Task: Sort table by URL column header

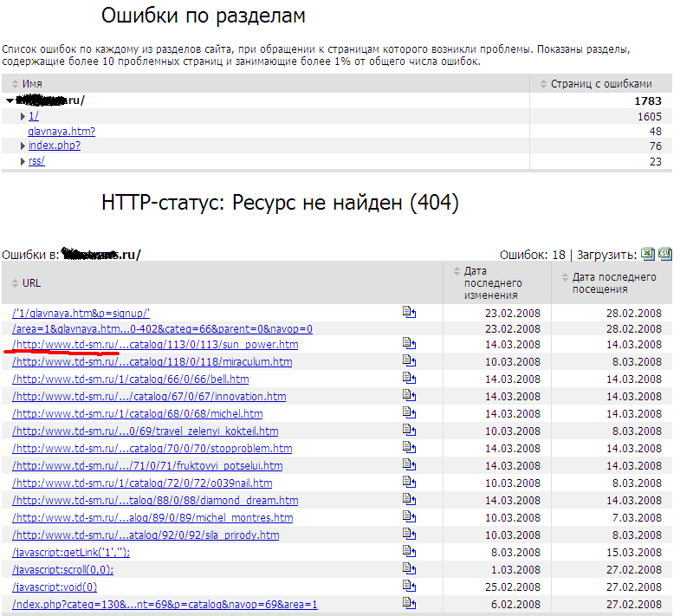Action: (31, 282)
